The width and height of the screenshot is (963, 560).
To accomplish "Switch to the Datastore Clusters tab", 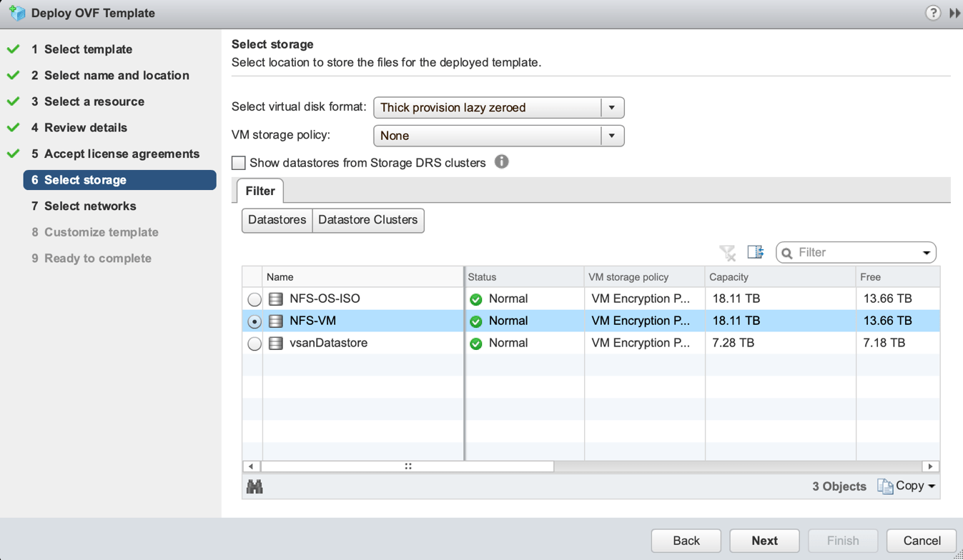I will 367,220.
